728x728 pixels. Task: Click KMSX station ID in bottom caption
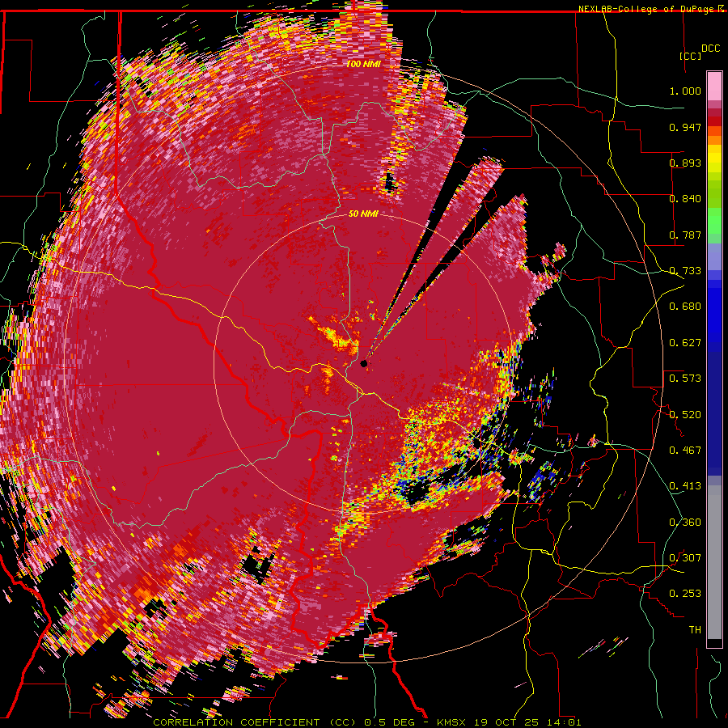[450, 722]
